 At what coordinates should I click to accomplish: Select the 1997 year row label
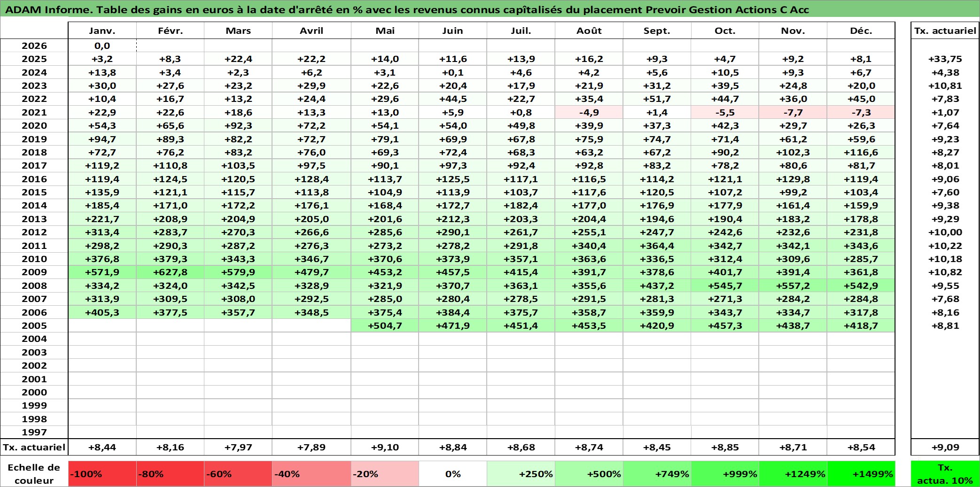34,432
